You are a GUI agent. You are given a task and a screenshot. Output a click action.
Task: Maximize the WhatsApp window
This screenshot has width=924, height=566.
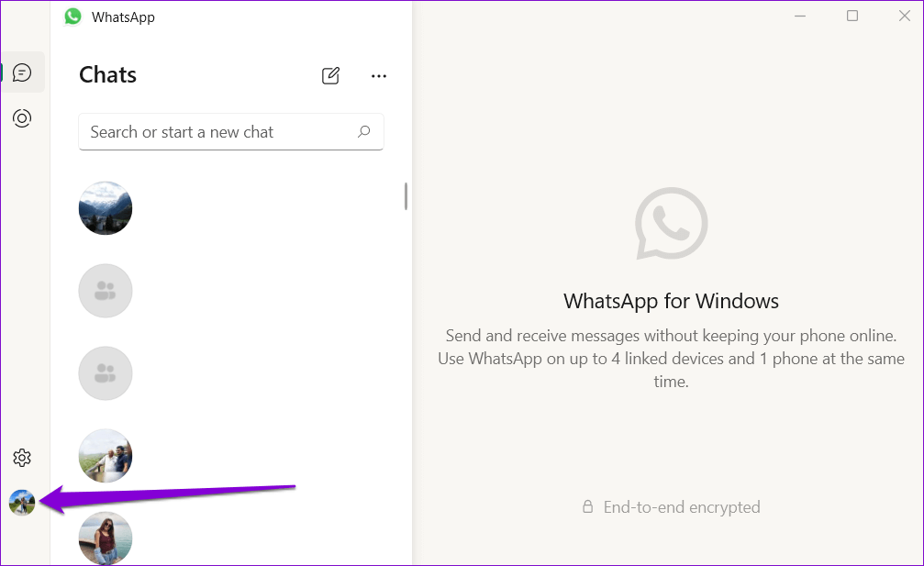852,16
